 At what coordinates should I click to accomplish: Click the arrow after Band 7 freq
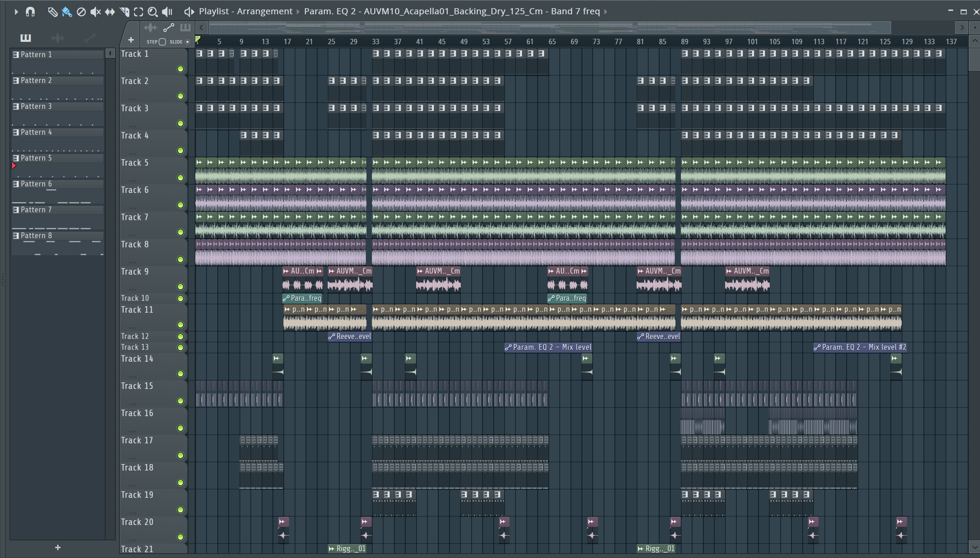[x=606, y=12]
